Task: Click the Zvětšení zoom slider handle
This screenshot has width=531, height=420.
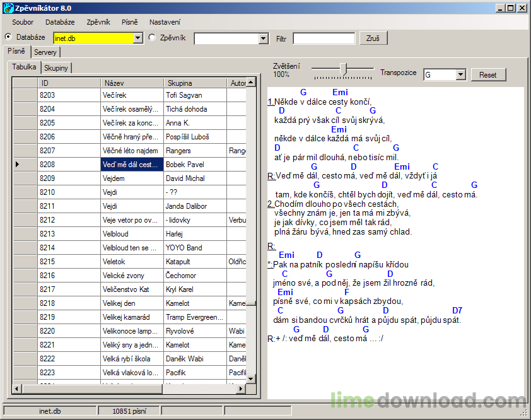Action: coord(344,68)
